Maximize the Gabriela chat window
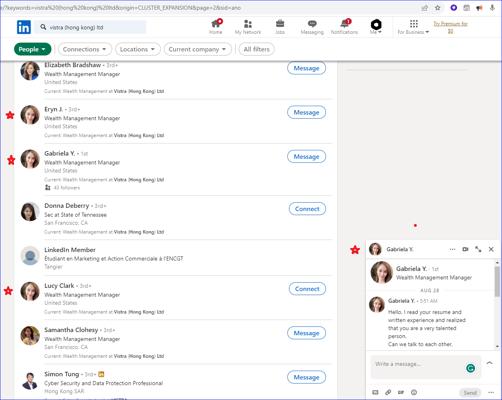The height and width of the screenshot is (400, 502). pyautogui.click(x=478, y=249)
